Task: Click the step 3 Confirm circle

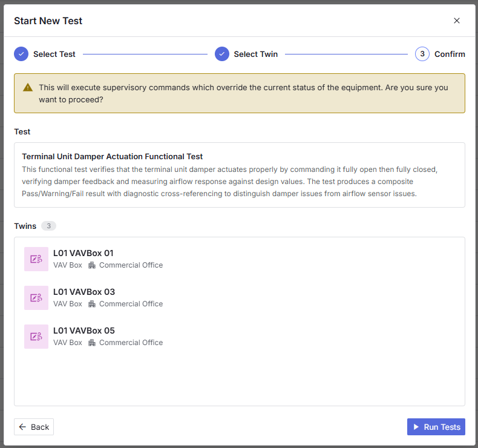Action: pyautogui.click(x=422, y=54)
